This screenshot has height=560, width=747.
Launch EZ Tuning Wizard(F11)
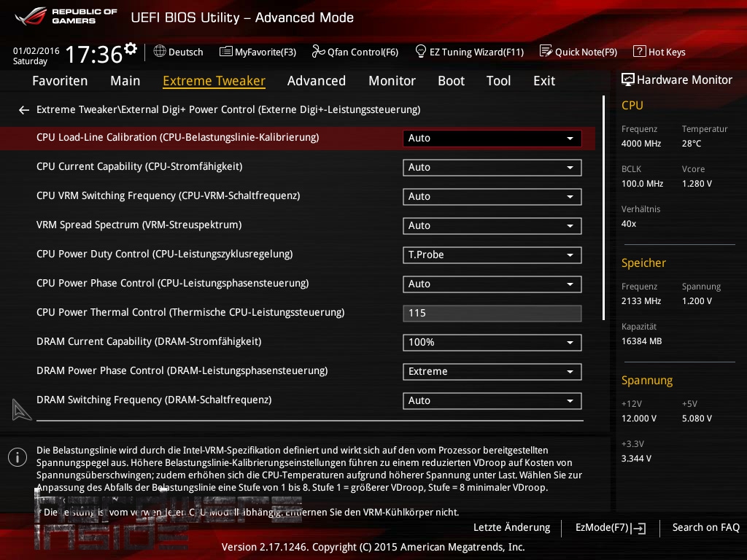469,52
